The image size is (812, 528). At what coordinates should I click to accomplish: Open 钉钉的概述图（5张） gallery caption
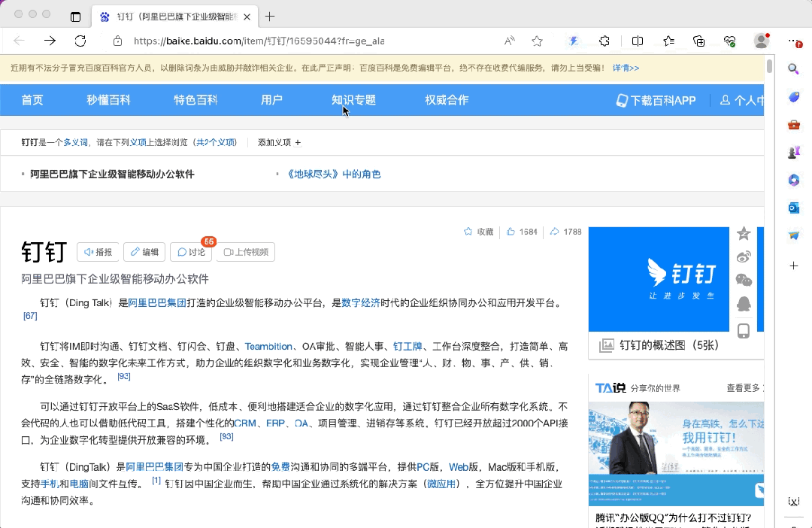point(669,345)
